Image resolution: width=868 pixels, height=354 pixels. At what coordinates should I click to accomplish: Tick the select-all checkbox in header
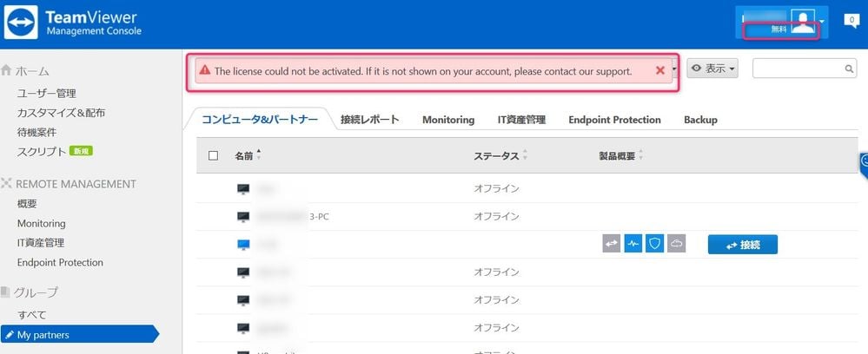click(x=213, y=155)
